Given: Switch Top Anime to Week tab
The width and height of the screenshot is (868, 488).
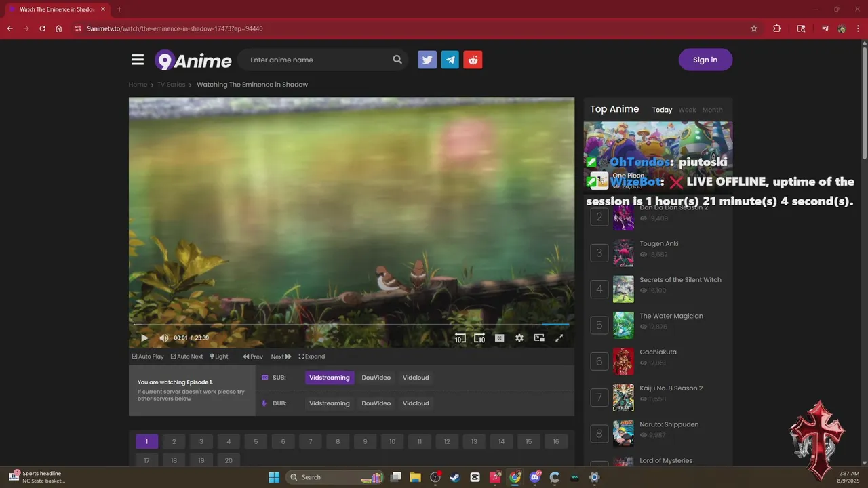Looking at the screenshot, I should click(687, 110).
